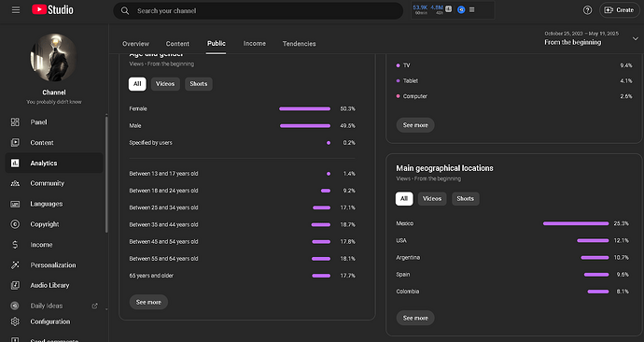
Task: Click the Community sidebar icon
Action: point(15,183)
